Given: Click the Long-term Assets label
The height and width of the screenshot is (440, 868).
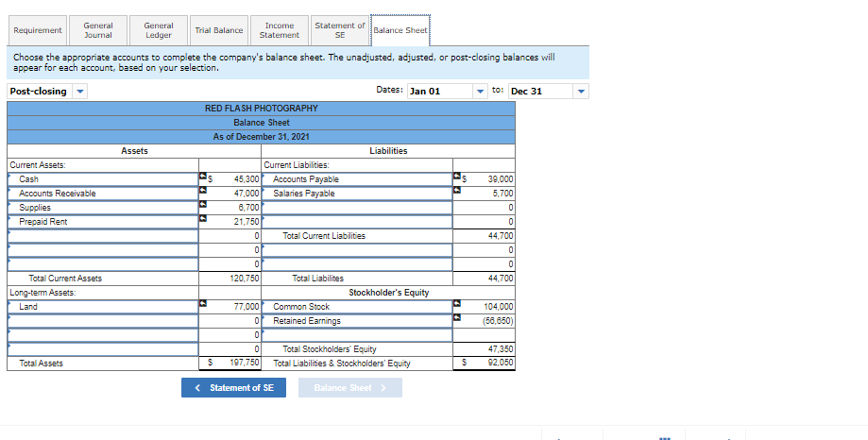Looking at the screenshot, I should tap(43, 293).
